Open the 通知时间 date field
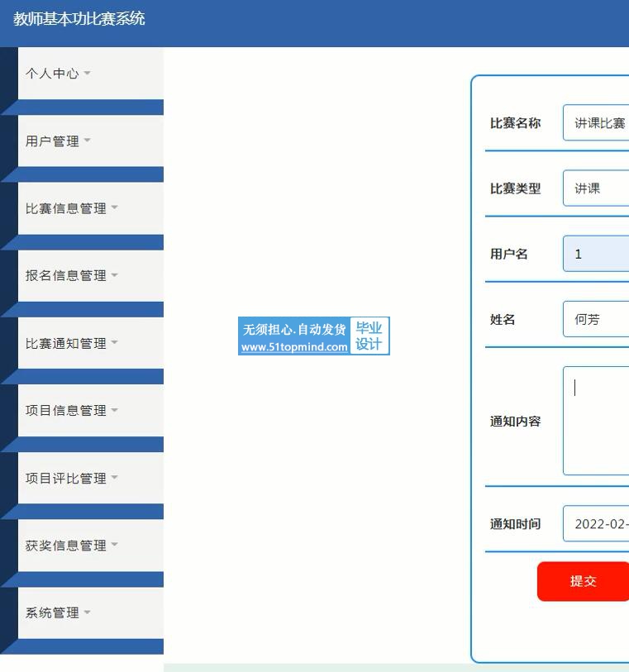 (596, 523)
